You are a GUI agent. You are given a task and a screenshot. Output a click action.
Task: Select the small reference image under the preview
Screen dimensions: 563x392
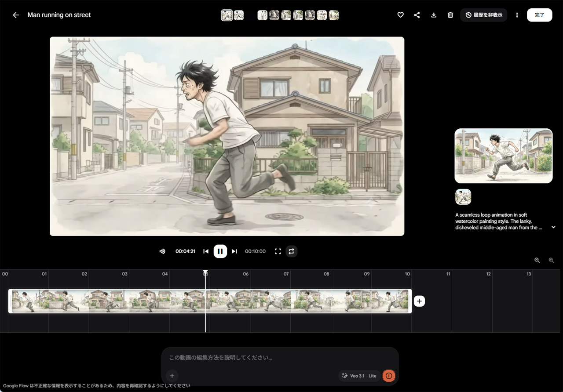pos(463,197)
